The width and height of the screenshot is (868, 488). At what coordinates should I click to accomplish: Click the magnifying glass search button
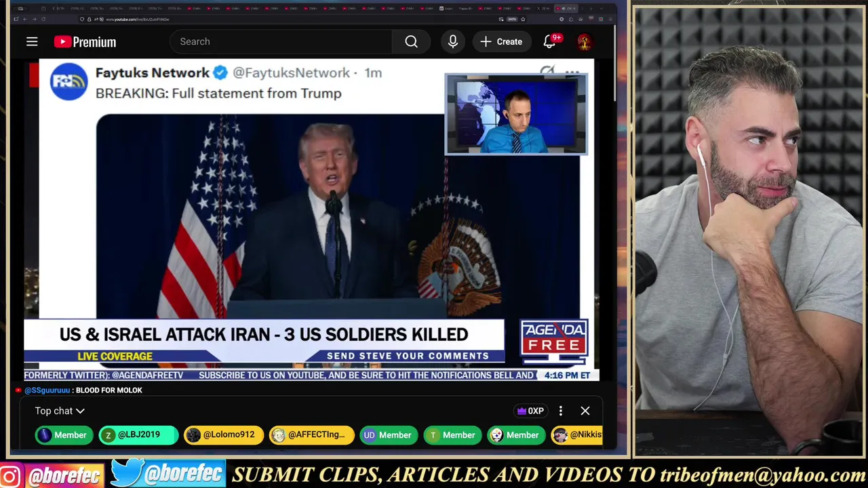pos(411,42)
